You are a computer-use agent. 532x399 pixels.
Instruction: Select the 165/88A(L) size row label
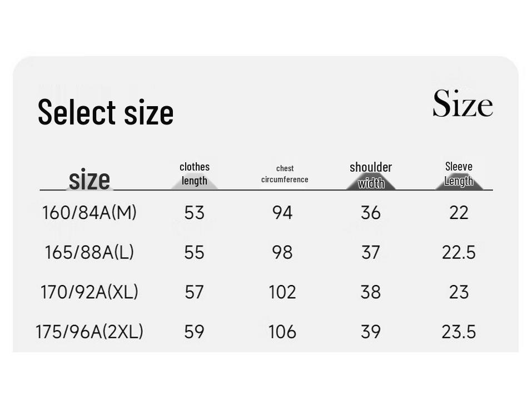pyautogui.click(x=90, y=252)
